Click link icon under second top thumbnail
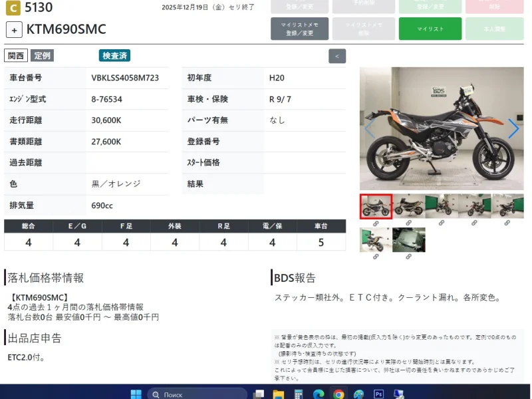 (x=409, y=223)
